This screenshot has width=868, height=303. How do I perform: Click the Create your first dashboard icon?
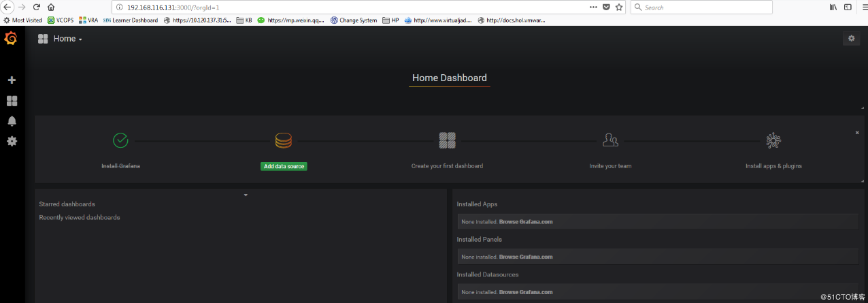pyautogui.click(x=447, y=141)
